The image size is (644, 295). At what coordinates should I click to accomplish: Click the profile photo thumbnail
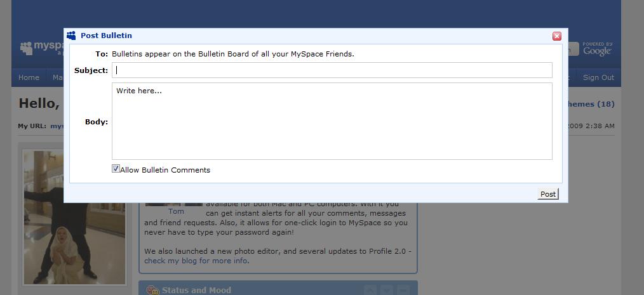tap(74, 218)
